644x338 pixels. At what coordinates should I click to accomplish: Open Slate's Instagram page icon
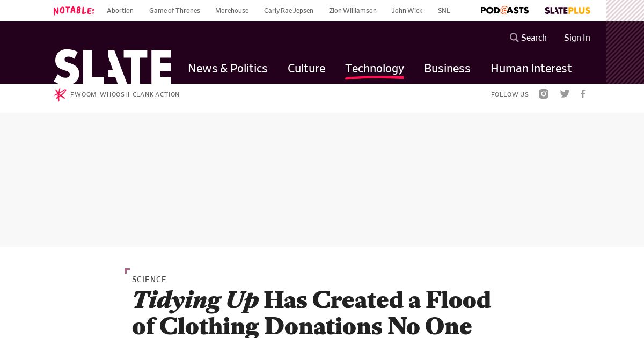[x=544, y=94]
